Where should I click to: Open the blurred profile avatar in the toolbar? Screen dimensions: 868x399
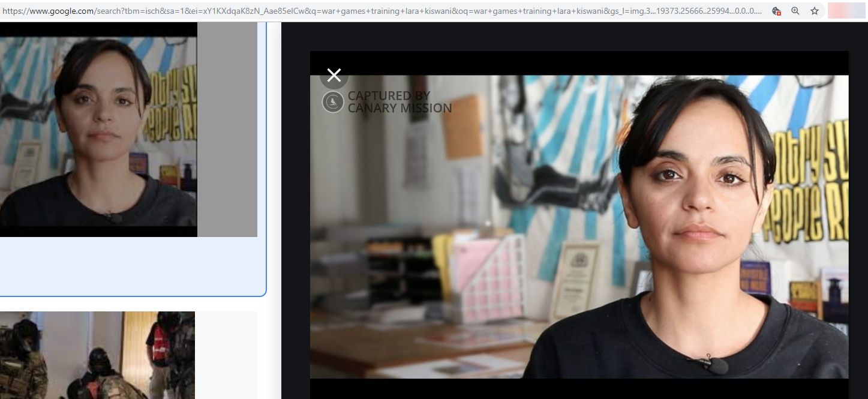click(846, 11)
